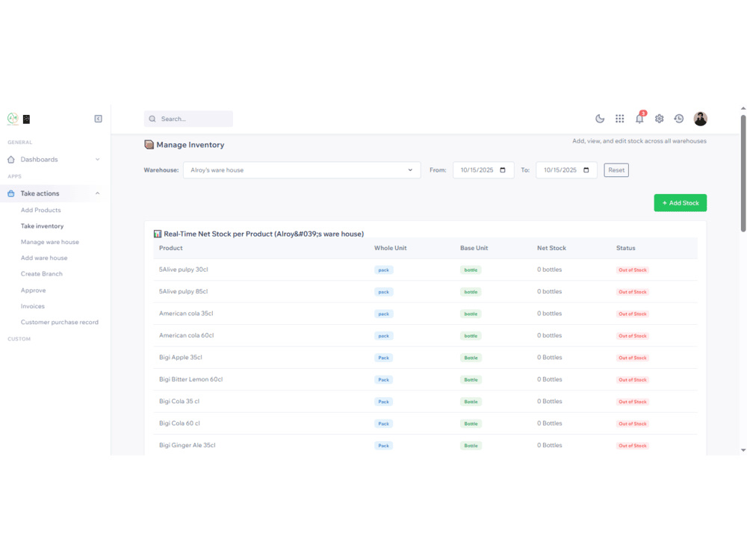Click the Status column header
The image size is (747, 560).
pyautogui.click(x=625, y=248)
